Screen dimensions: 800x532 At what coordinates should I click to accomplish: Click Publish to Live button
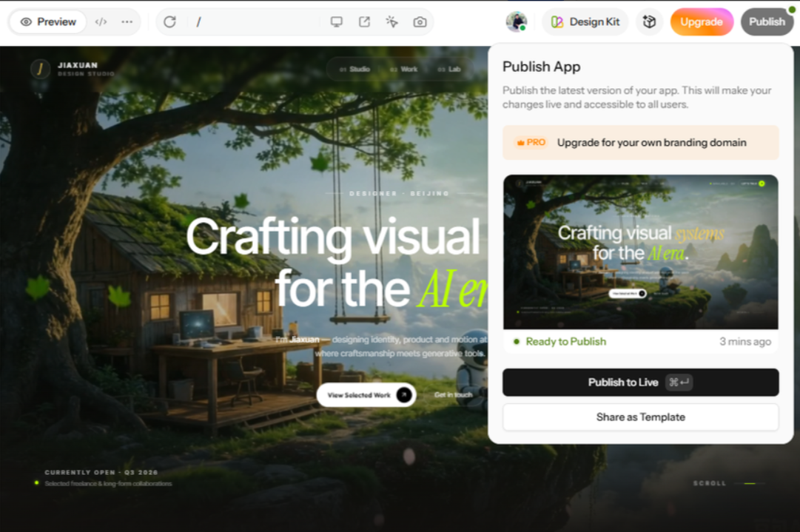click(641, 382)
